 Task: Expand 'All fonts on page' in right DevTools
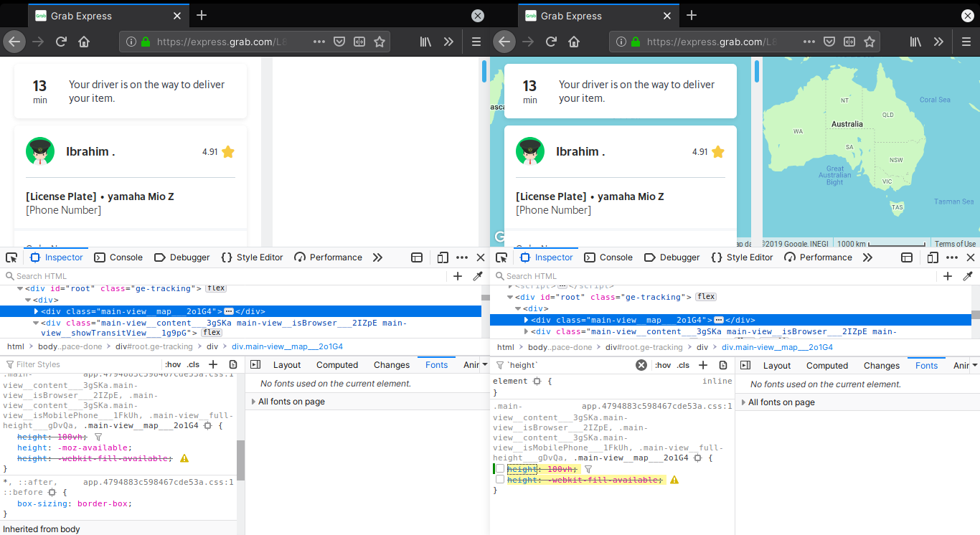[744, 402]
